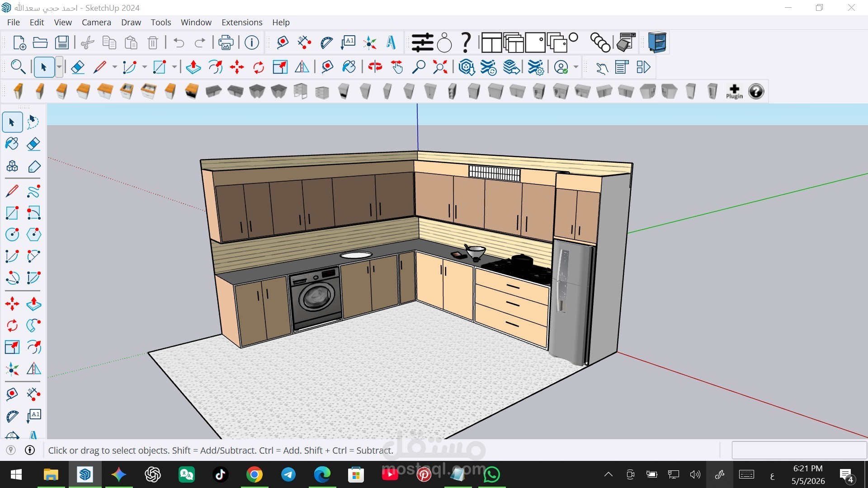Image resolution: width=868 pixels, height=488 pixels.
Task: Click the Redo arrow in the top toolbar
Action: point(200,42)
